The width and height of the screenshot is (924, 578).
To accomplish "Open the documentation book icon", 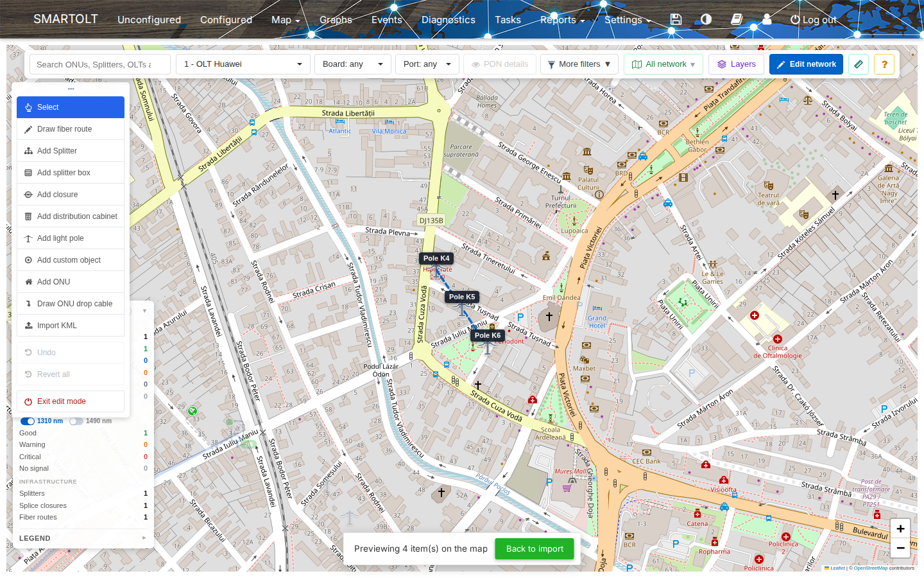I will tap(737, 19).
